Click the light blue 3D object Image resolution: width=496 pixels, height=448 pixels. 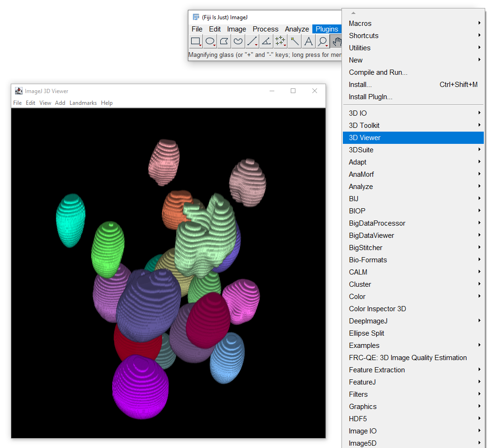tap(227, 358)
